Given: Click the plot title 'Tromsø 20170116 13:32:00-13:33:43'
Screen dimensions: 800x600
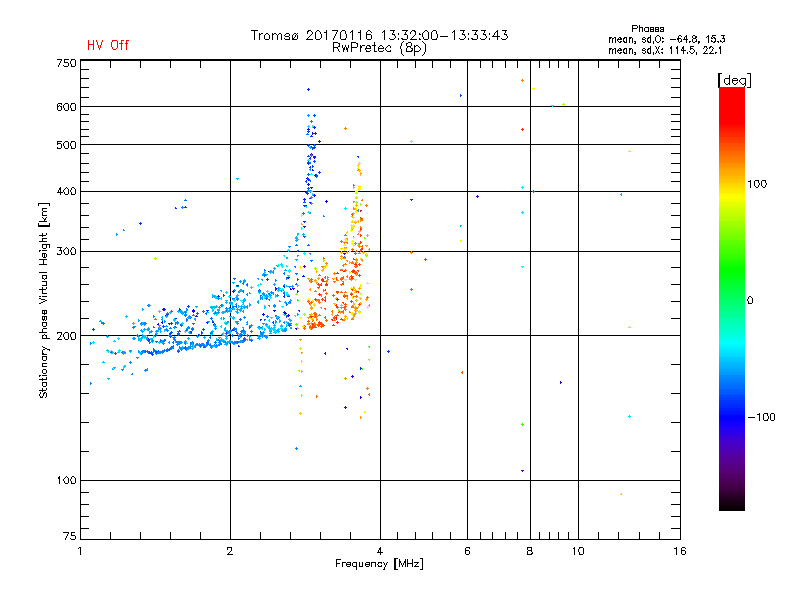Looking at the screenshot, I should point(379,35).
